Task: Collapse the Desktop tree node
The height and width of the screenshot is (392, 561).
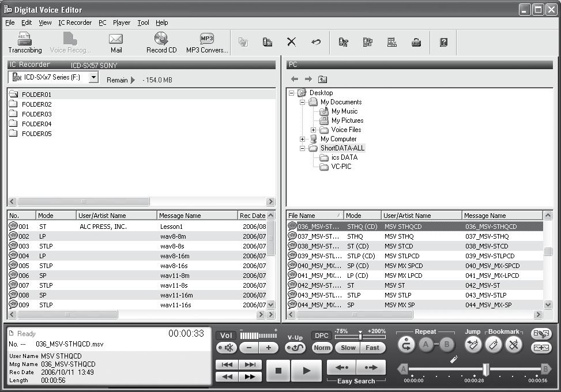Action: [292, 93]
